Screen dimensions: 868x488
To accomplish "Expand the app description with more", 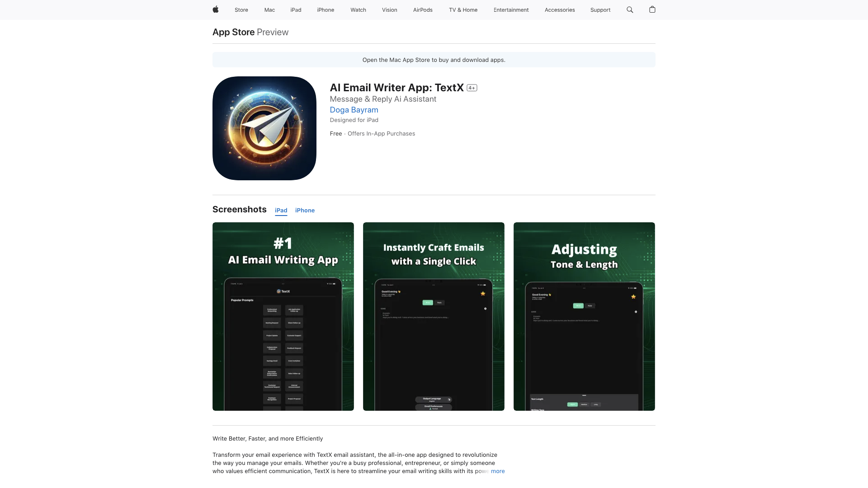I will [x=498, y=471].
